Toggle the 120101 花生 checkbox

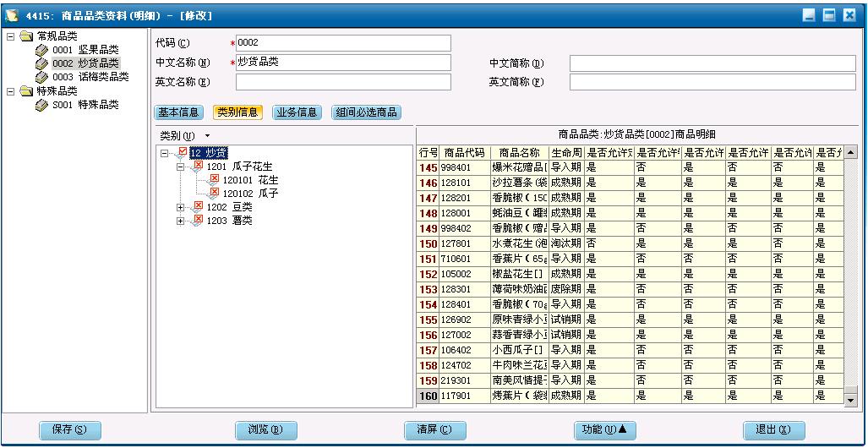[x=214, y=180]
